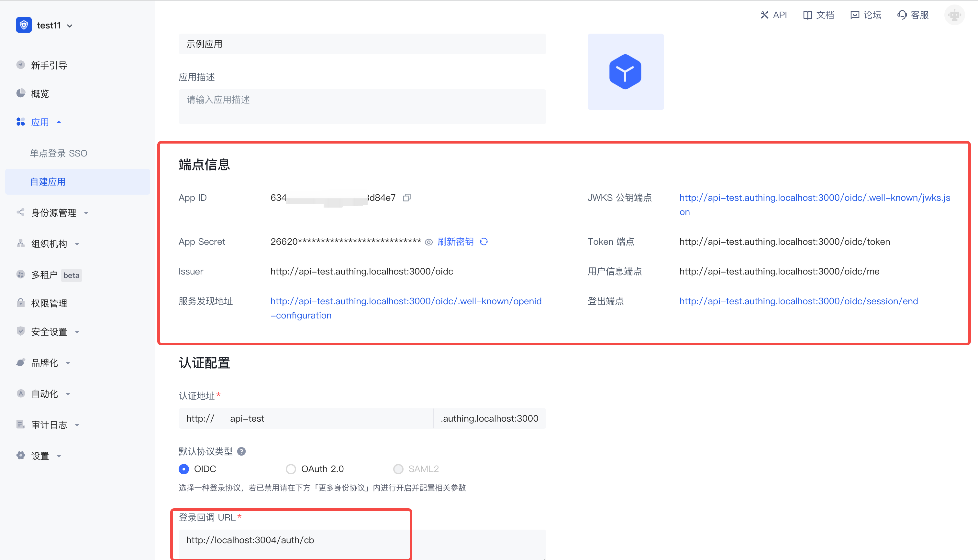Click the 多租户 beta sidebar icon
This screenshot has height=560, width=978.
[x=21, y=275]
